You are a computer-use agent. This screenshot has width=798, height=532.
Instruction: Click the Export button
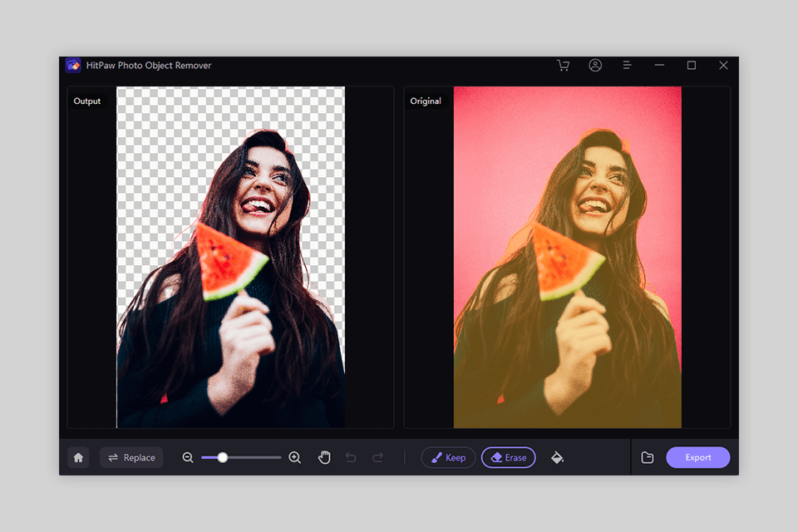click(697, 458)
